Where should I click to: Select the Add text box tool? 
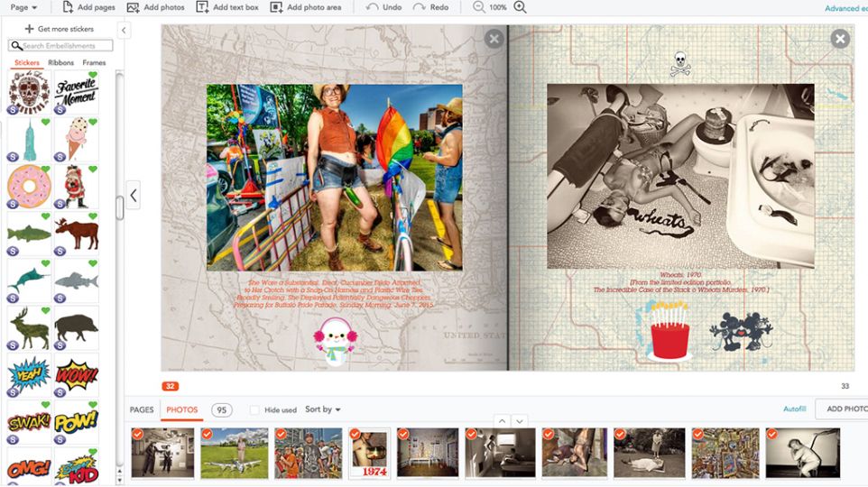click(202, 7)
